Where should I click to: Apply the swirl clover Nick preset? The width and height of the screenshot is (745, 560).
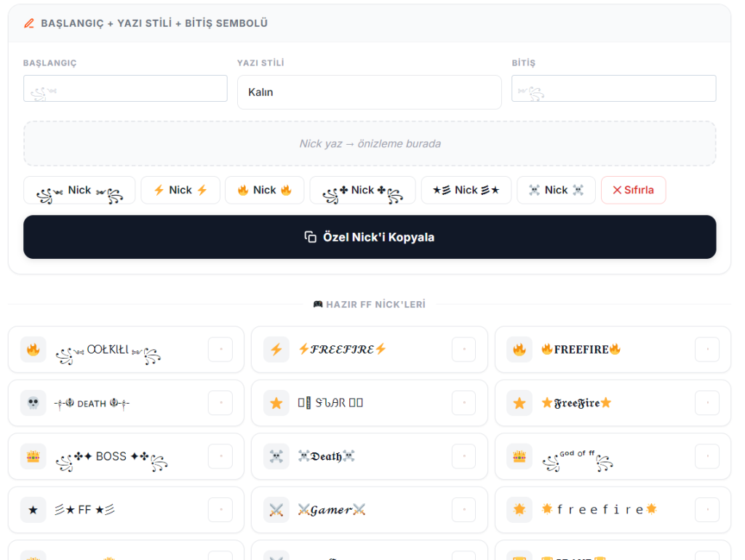tap(362, 191)
